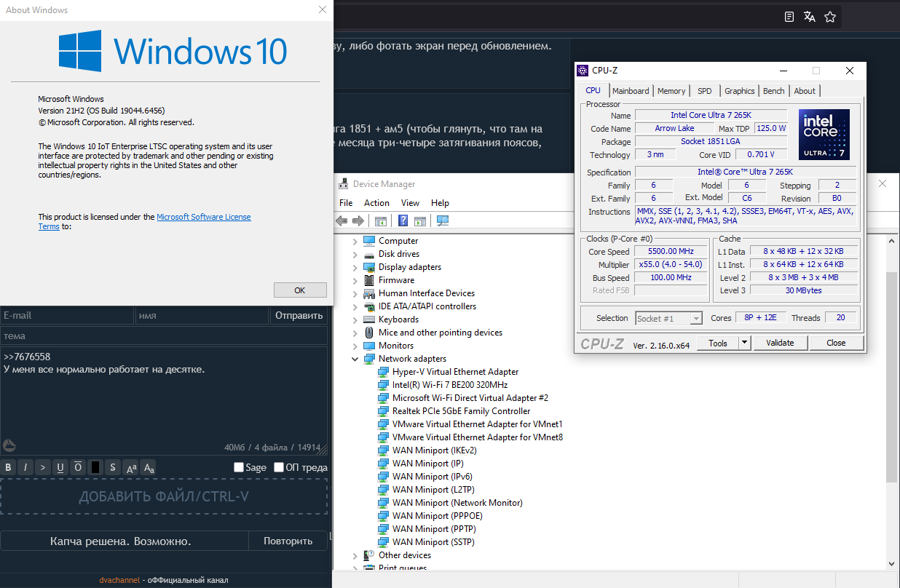
Task: Switch to CPU-Z Memory tab
Action: point(671,91)
